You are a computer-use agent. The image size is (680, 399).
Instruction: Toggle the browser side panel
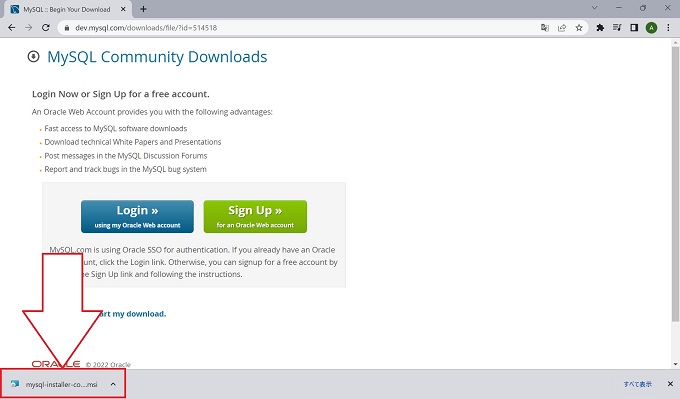coord(634,28)
